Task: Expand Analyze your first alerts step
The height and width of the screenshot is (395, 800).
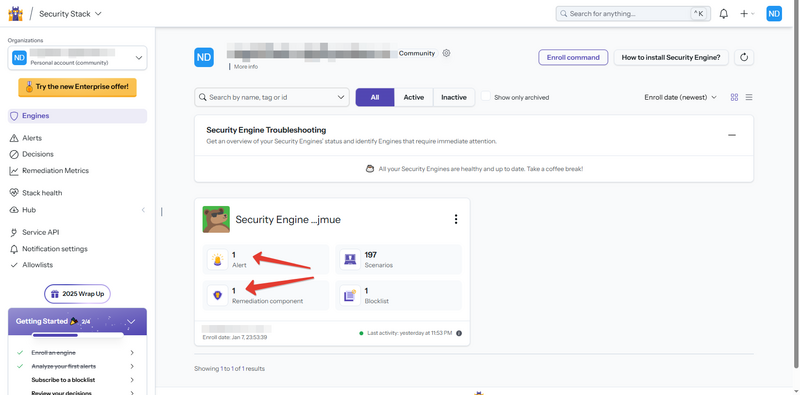Action: 132,366
